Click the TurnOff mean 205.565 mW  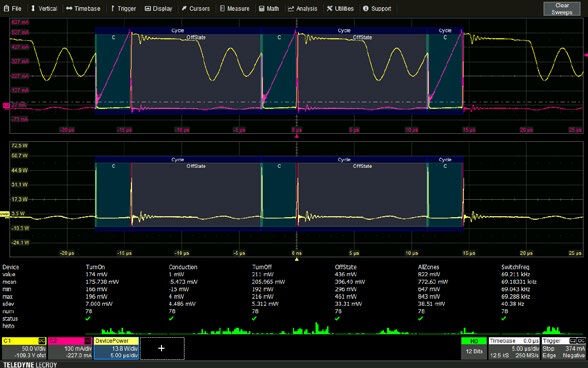tap(268, 282)
